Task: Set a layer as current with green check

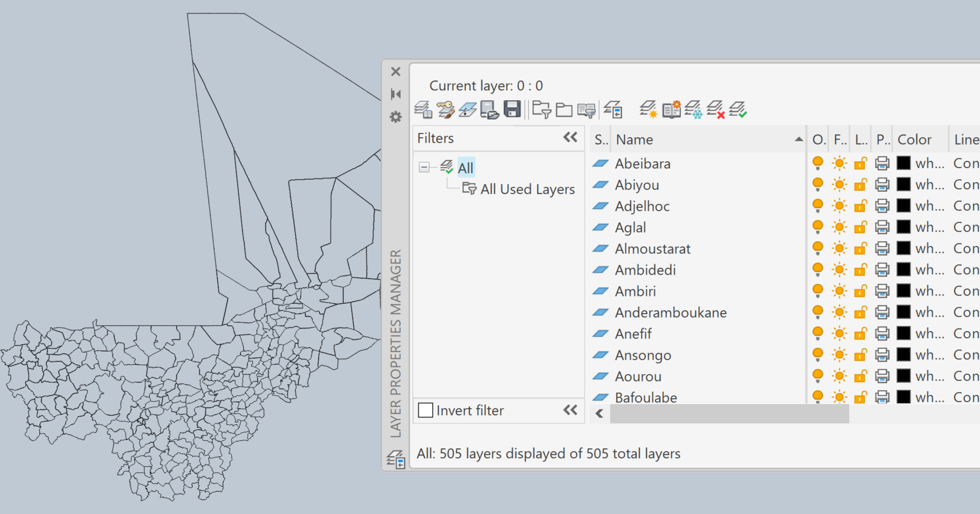Action: click(x=738, y=109)
